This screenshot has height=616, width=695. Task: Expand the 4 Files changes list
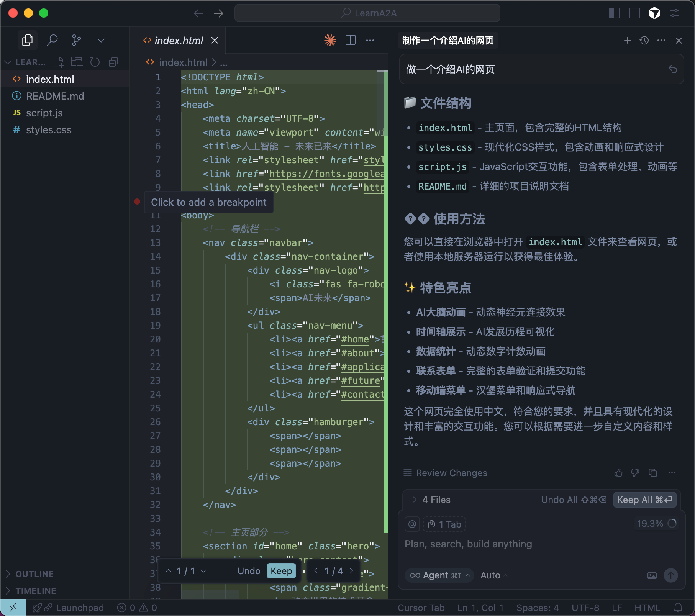click(x=415, y=500)
